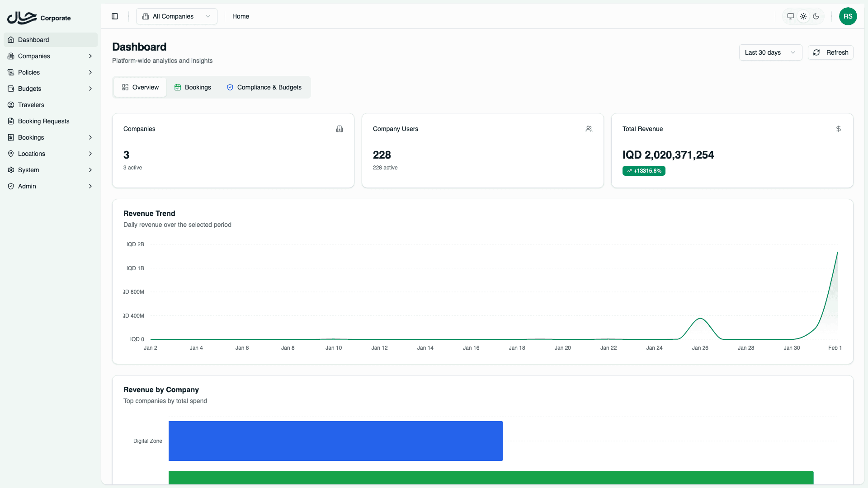
Task: Enable light theme with the sun icon
Action: click(x=803, y=16)
